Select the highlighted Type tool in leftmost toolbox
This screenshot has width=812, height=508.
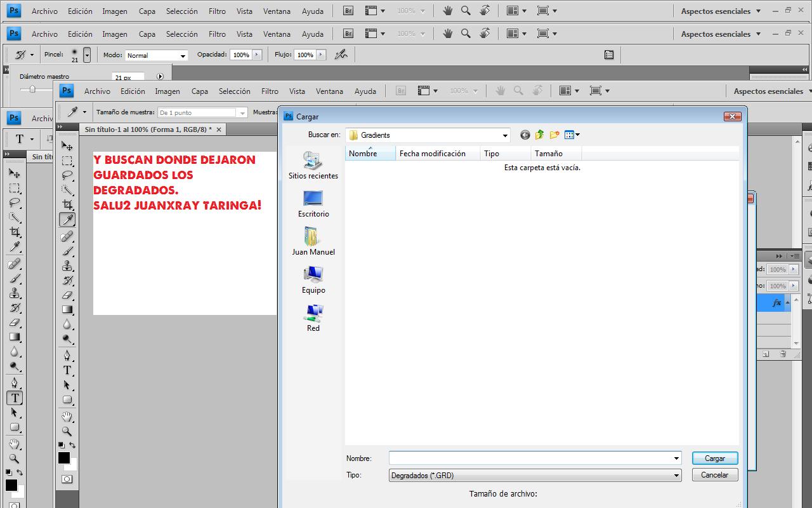(x=15, y=398)
